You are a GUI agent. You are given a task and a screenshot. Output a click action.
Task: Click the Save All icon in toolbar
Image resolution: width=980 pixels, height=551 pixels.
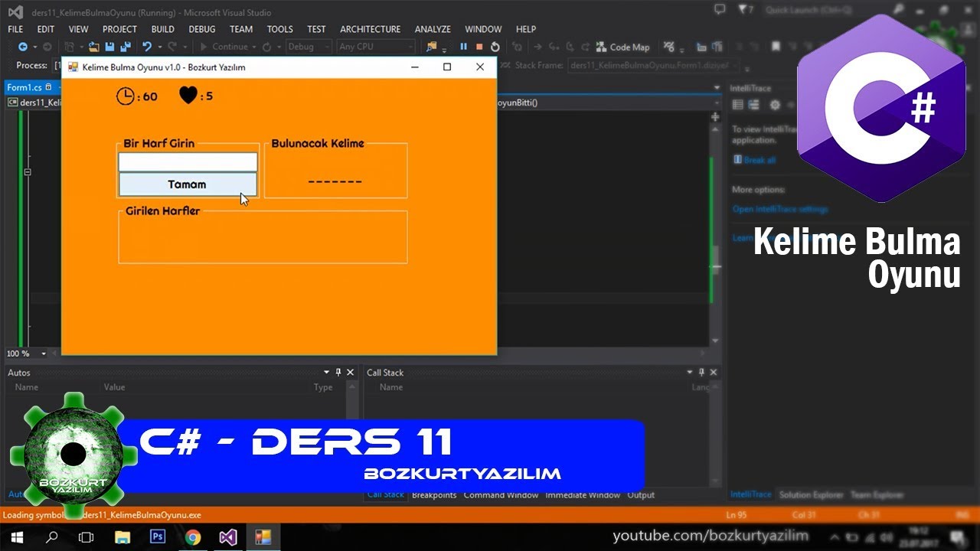[126, 47]
